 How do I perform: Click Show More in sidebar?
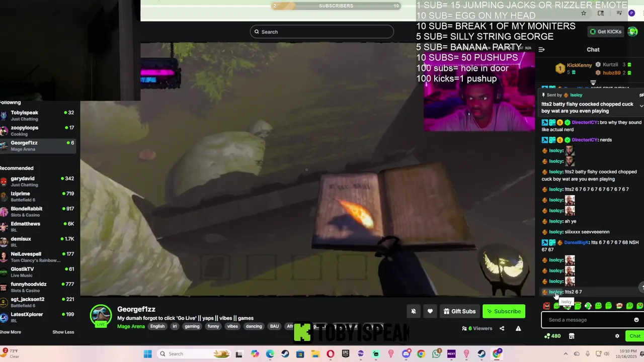tap(11, 332)
